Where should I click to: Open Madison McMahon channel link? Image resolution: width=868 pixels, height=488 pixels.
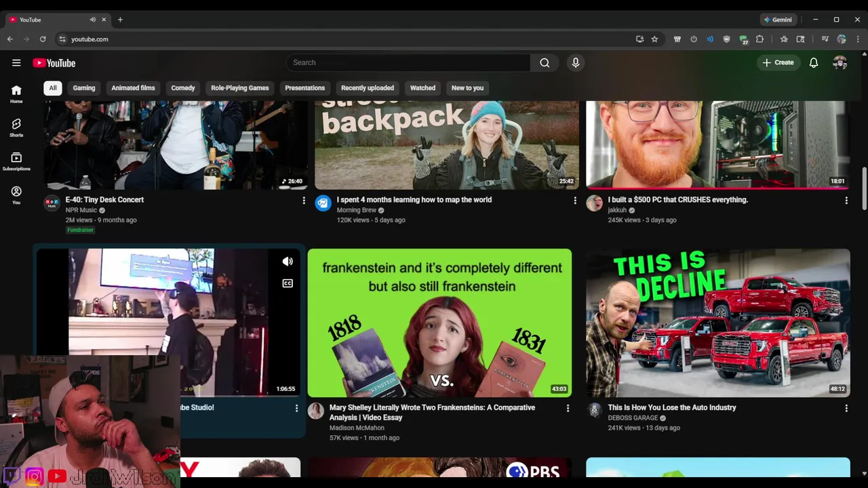pyautogui.click(x=357, y=428)
